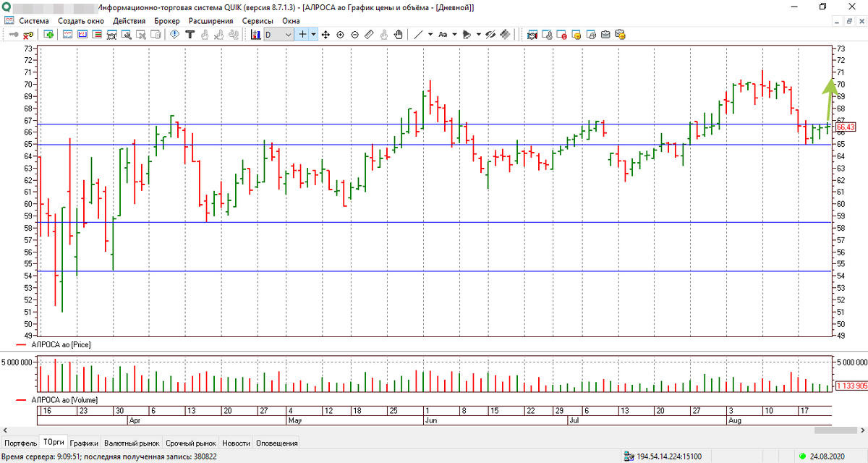Viewport: 868px width, 463px height.
Task: Click the magnifier search window icon
Action: click(127, 34)
